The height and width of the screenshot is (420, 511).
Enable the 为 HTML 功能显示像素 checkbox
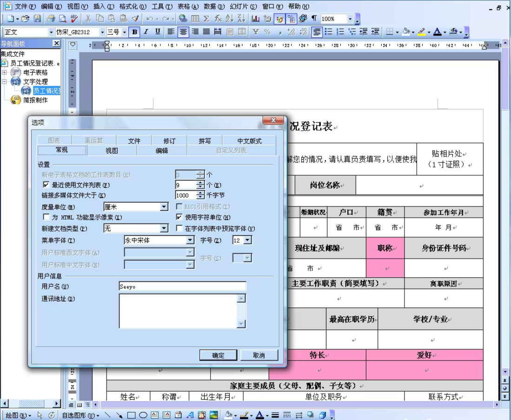(46, 217)
